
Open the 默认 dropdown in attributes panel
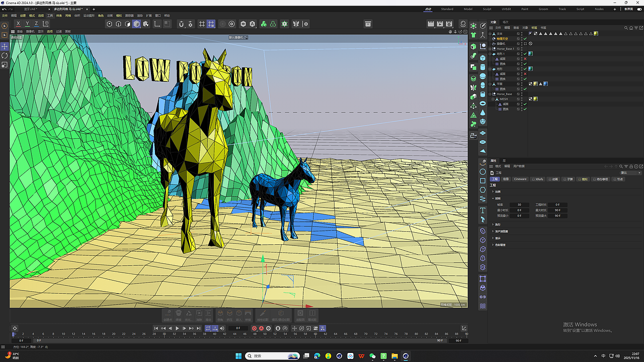click(x=631, y=172)
